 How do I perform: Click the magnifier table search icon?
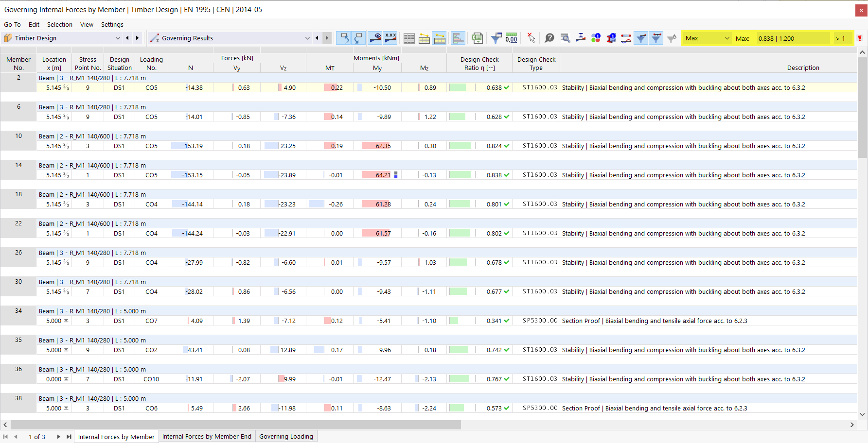pos(565,38)
